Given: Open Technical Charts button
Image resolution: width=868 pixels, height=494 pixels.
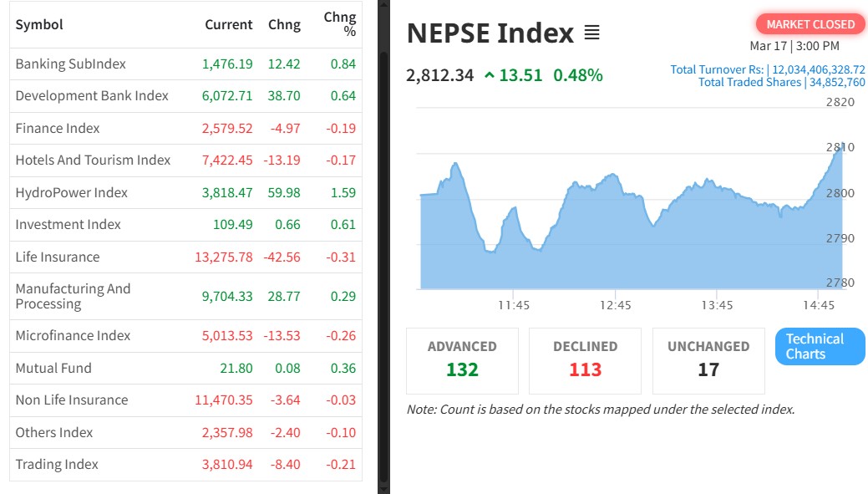Looking at the screenshot, I should (820, 346).
